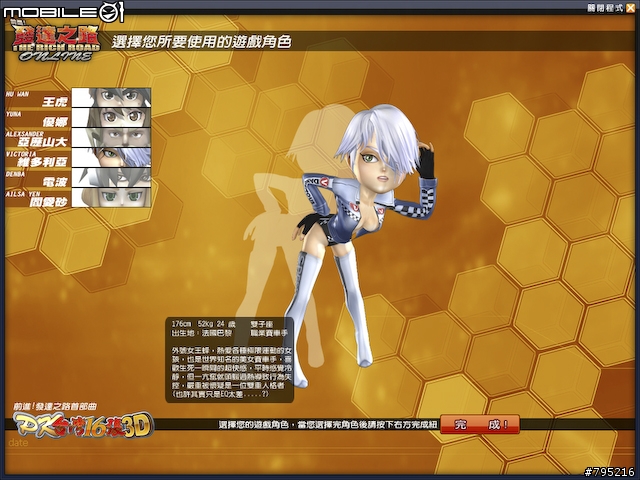Select character 優娜 (Yuna) portrait
The image size is (640, 480).
111,118
